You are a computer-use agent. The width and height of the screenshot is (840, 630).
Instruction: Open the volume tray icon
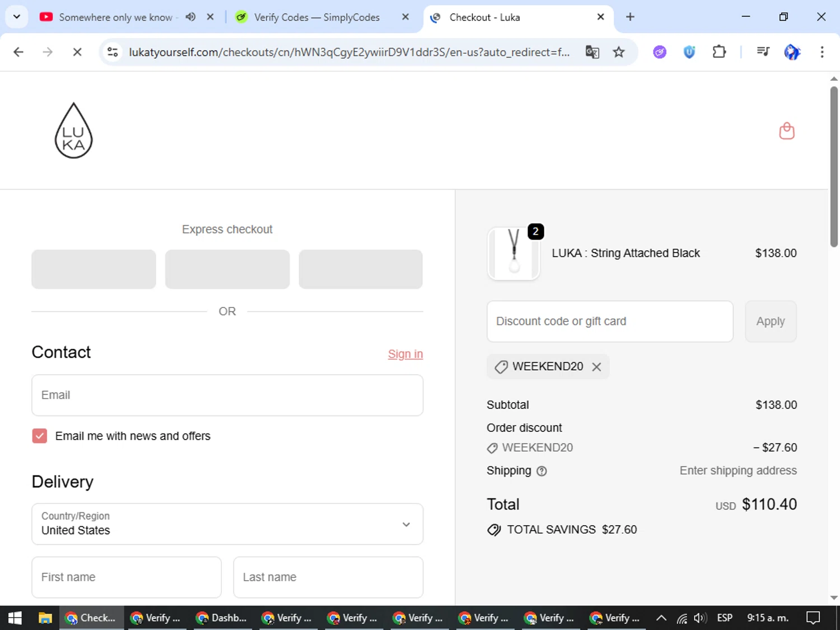700,618
